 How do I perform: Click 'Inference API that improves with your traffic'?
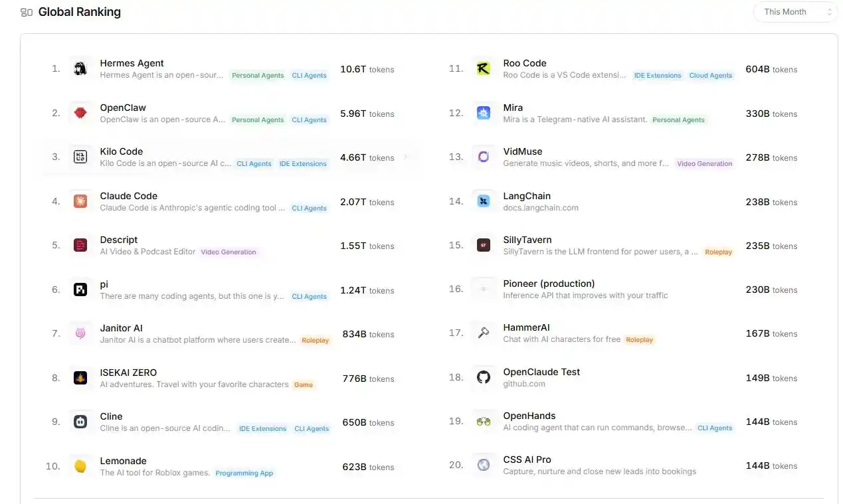point(585,295)
